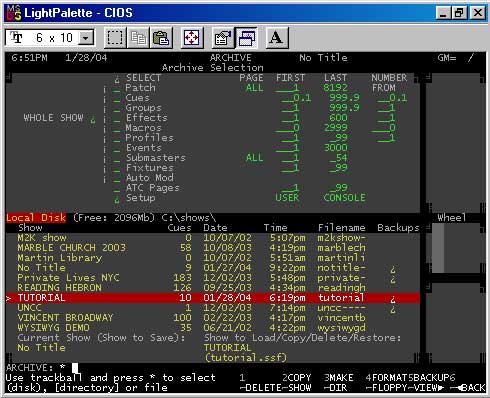The height and width of the screenshot is (398, 490).
Task: Click the Mark selection toolbar icon
Action: (x=115, y=38)
